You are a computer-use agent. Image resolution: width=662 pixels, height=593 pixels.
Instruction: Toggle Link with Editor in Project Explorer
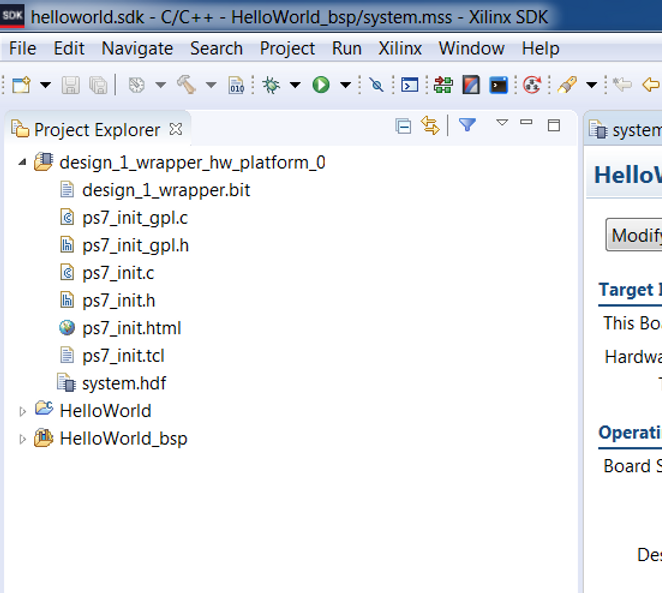(x=430, y=126)
